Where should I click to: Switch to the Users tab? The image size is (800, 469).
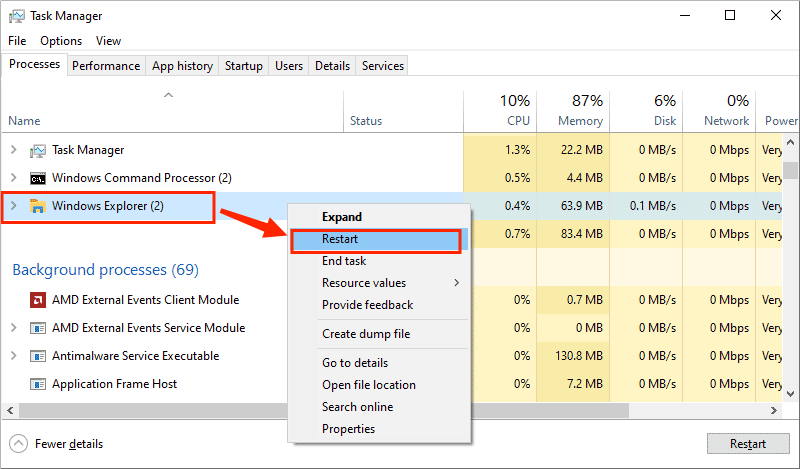pyautogui.click(x=289, y=66)
